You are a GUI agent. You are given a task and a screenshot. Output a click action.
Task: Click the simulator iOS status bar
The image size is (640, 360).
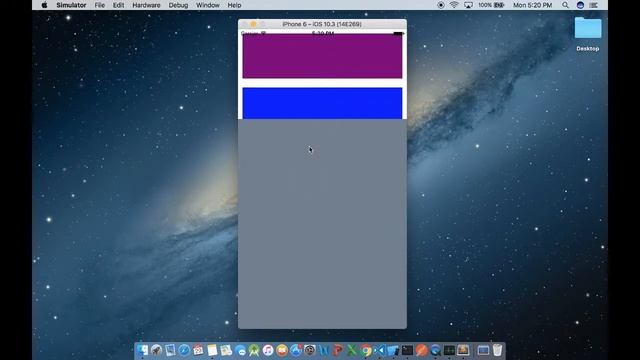[x=322, y=33]
